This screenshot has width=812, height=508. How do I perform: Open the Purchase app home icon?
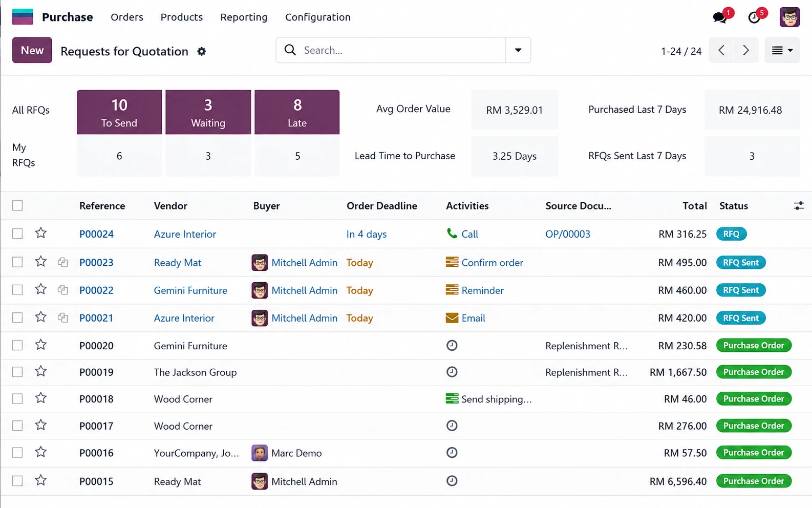[23, 17]
